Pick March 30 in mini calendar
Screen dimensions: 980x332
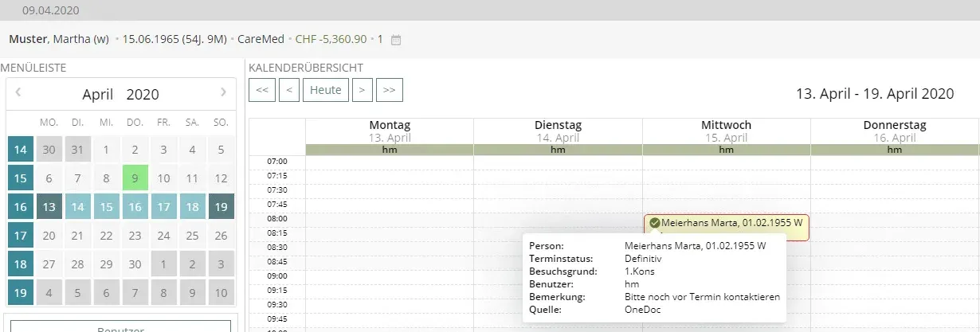pos(49,150)
